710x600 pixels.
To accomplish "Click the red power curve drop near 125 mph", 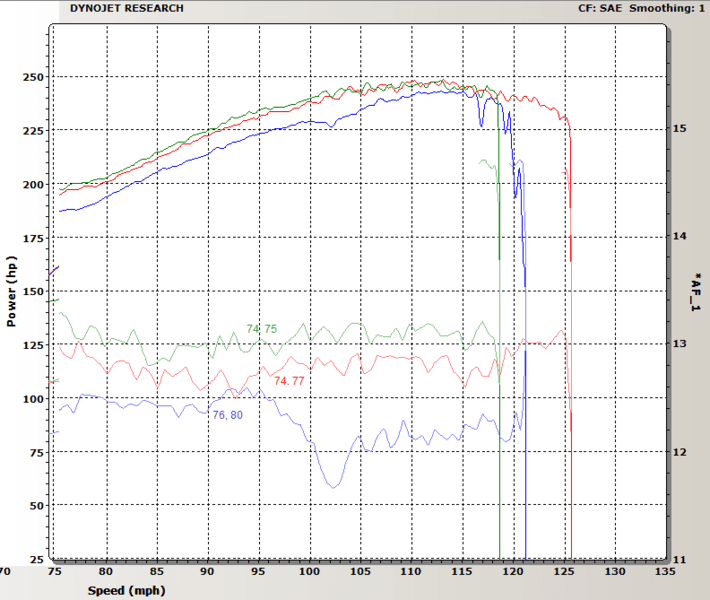I will click(x=570, y=200).
